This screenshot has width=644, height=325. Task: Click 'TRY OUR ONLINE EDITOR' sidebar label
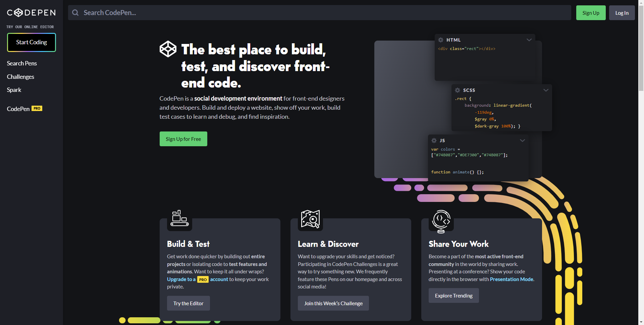pos(30,27)
